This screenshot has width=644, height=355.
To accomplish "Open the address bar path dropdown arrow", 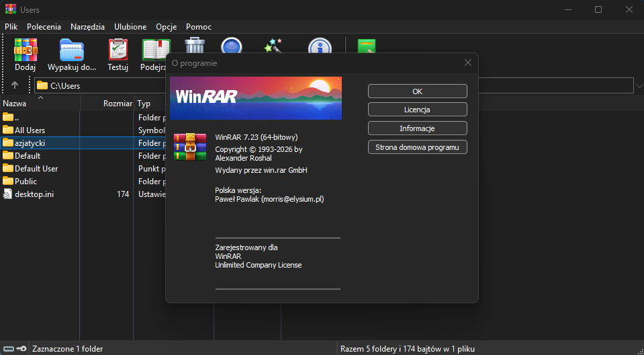I will coord(639,86).
